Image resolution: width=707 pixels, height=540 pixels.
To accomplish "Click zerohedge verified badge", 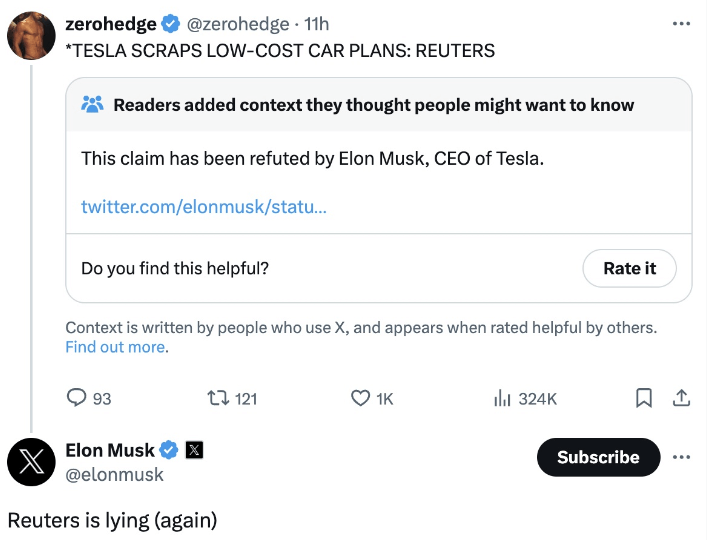I will click(x=172, y=23).
